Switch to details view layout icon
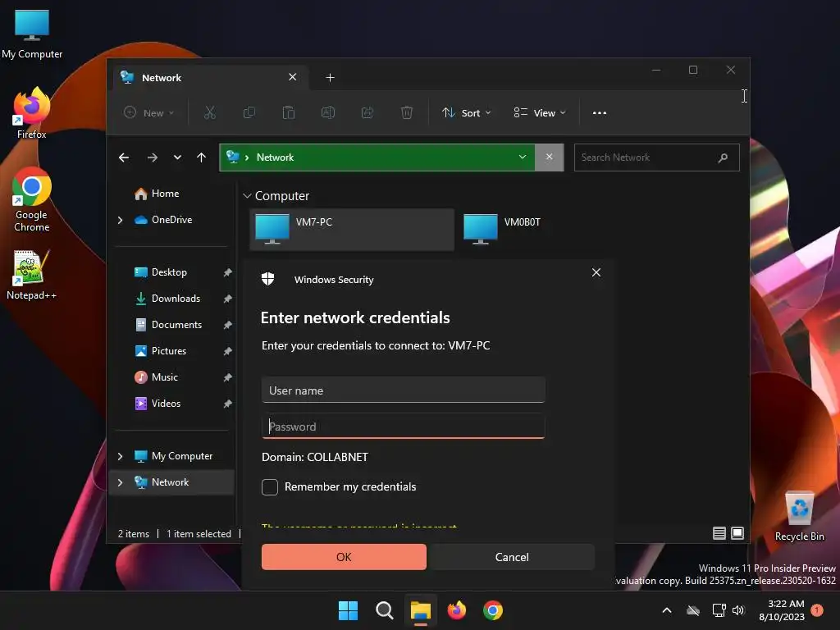The image size is (840, 630). 719,533
